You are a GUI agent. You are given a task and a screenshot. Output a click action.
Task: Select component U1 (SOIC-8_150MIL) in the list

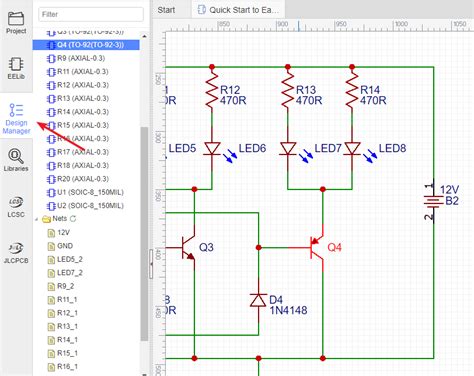click(85, 192)
